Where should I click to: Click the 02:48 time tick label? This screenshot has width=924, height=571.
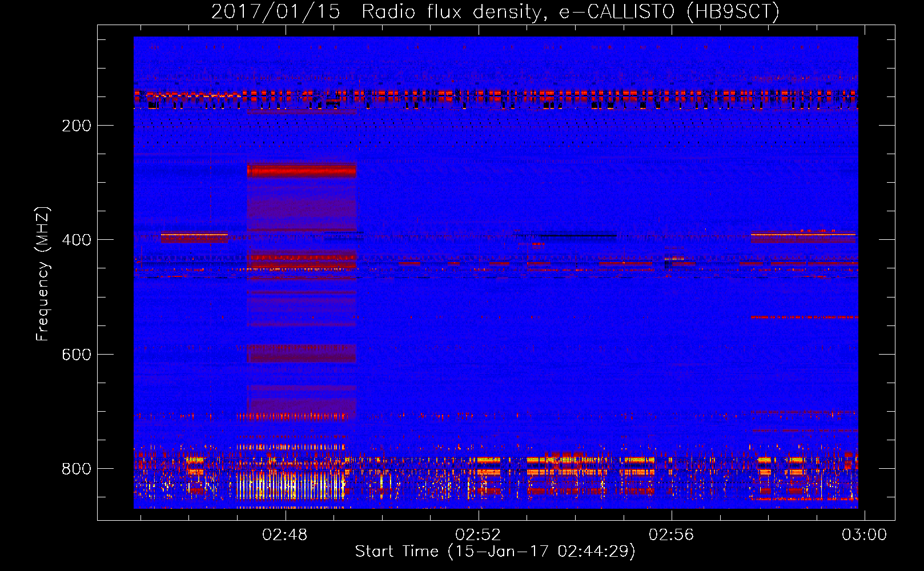tap(284, 535)
